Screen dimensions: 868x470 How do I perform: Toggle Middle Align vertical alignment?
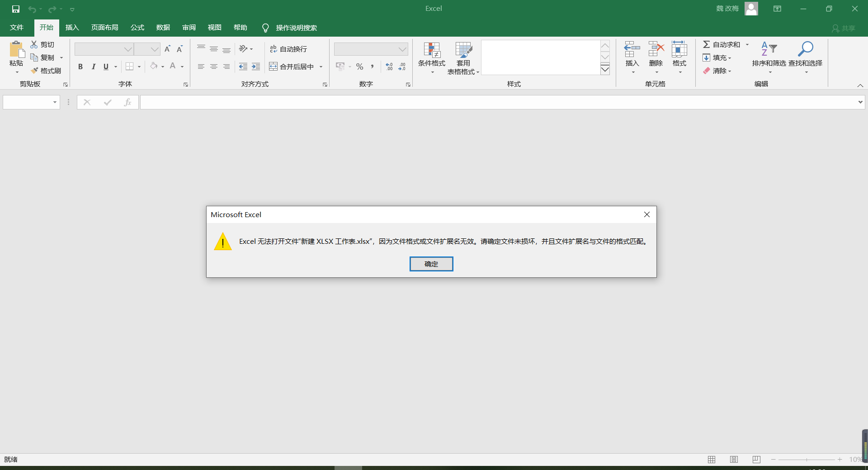[214, 49]
